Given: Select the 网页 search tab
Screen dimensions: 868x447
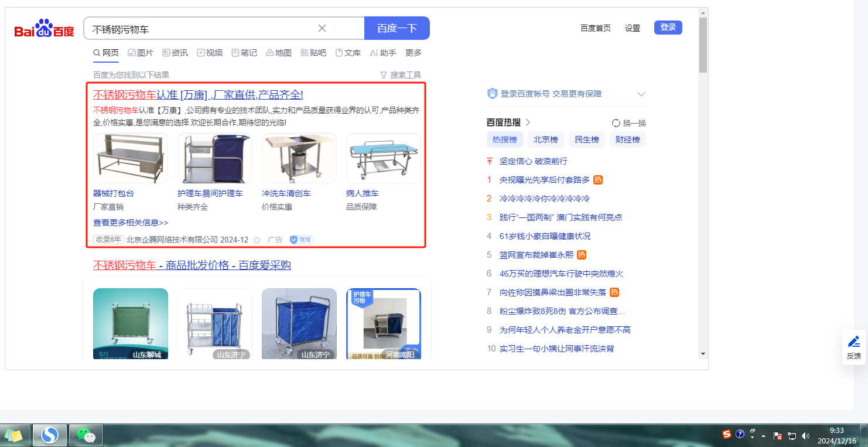Looking at the screenshot, I should coord(106,53).
